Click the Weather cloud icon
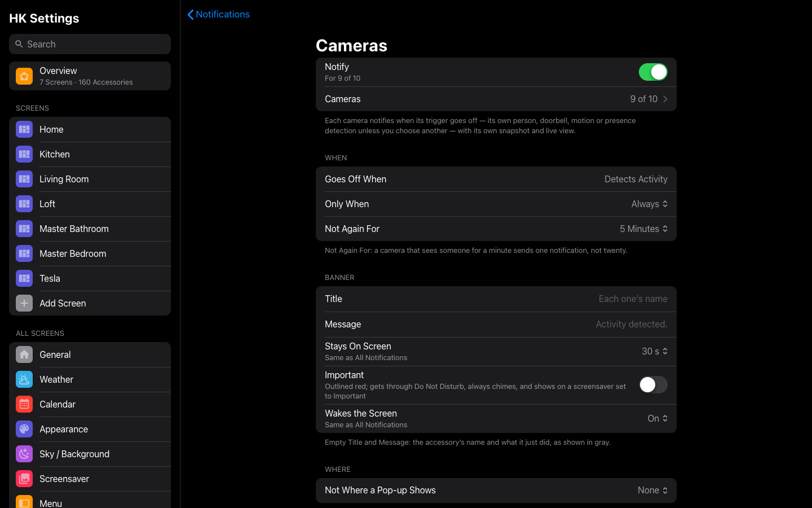The height and width of the screenshot is (508, 812). [x=24, y=379]
